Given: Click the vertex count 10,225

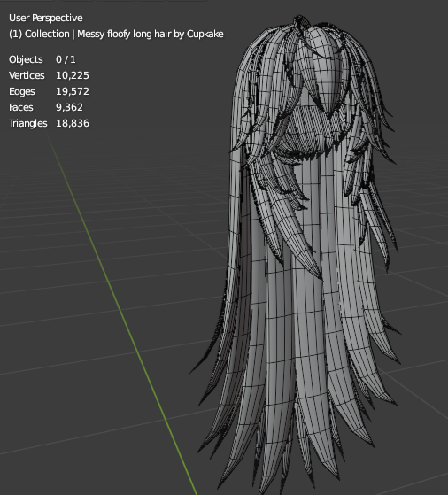Looking at the screenshot, I should coord(73,75).
